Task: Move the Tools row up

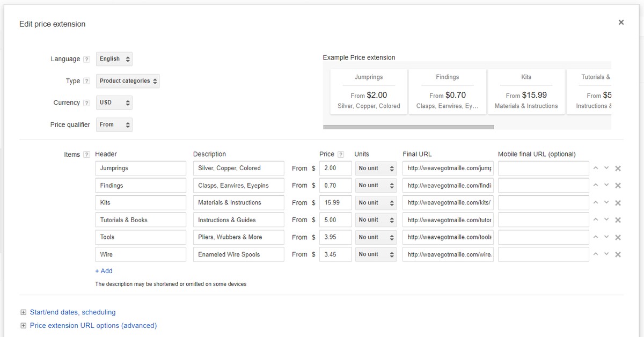Action: tap(596, 237)
